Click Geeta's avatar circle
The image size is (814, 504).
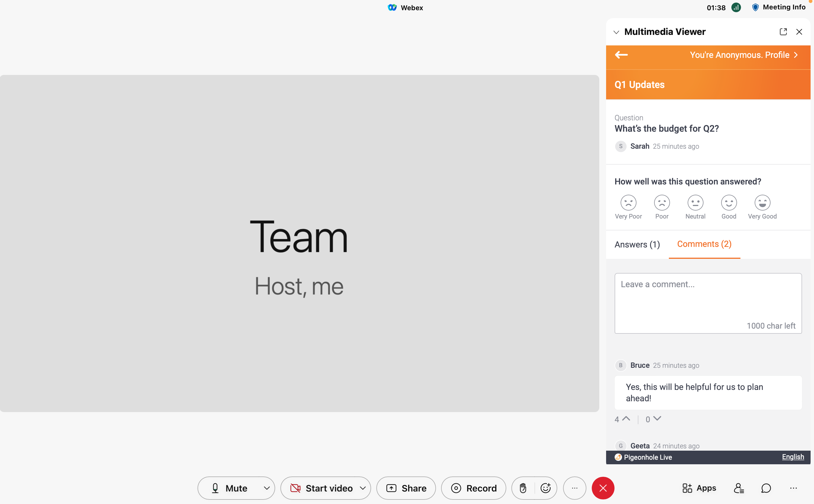pos(621,446)
